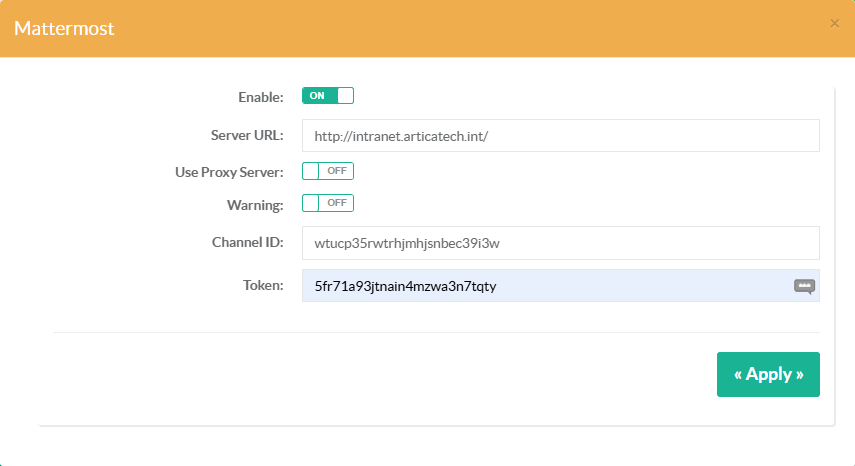Click the "Use Proxy Server:" label

[229, 172]
